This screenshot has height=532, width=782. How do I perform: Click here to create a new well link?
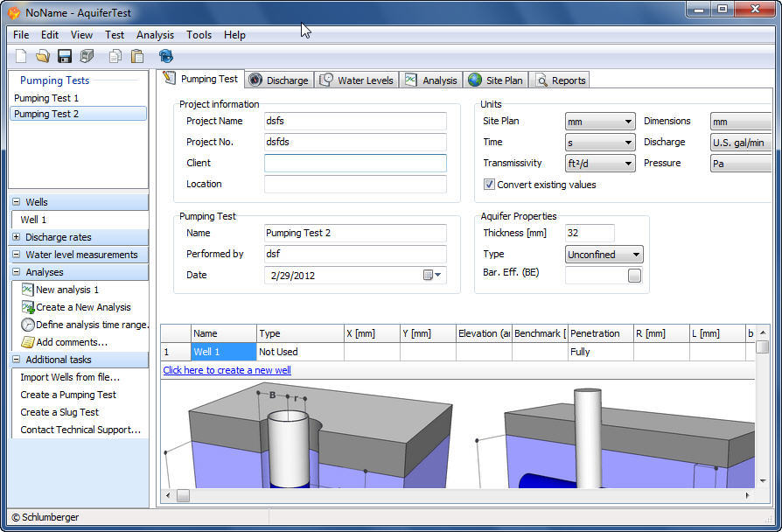click(x=227, y=370)
